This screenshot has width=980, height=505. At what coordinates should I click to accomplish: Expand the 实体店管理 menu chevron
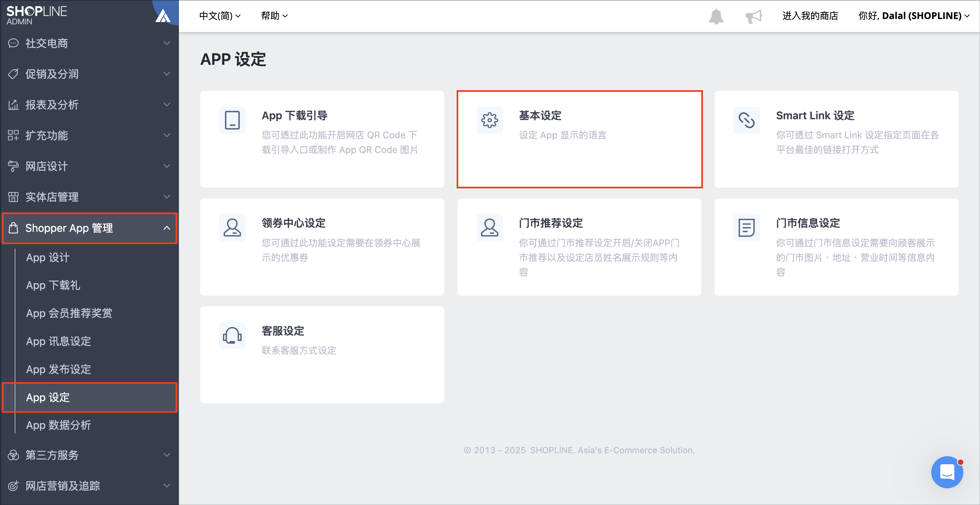pyautogui.click(x=167, y=197)
